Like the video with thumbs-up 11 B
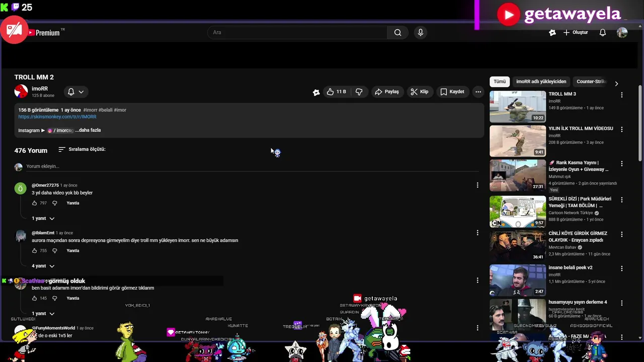This screenshot has width=644, height=362. click(336, 92)
